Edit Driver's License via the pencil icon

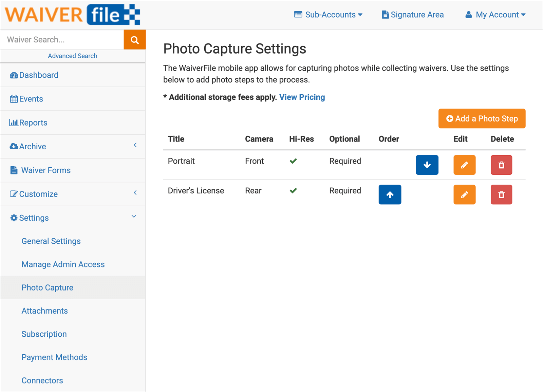click(464, 194)
